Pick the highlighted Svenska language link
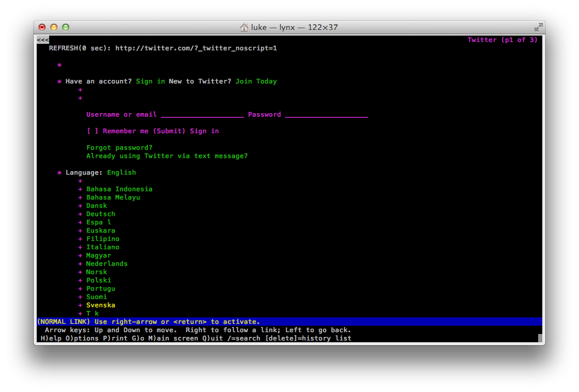This screenshot has width=579, height=392. [x=101, y=306]
